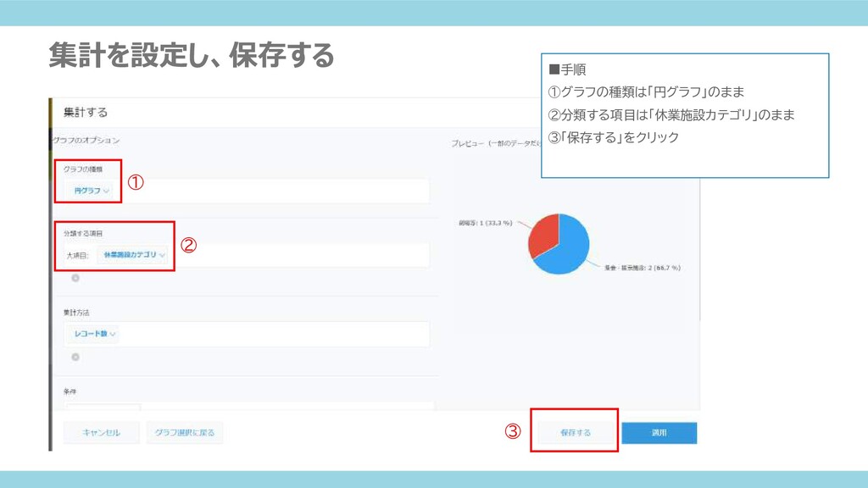This screenshot has width=868, height=488.
Task: Click the 33.3 % pie chart label
Action: point(485,223)
